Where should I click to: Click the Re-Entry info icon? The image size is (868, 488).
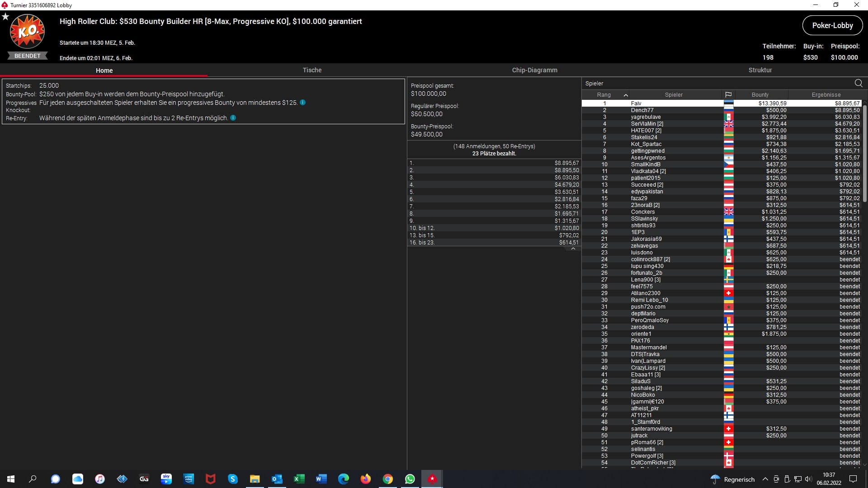(x=233, y=118)
